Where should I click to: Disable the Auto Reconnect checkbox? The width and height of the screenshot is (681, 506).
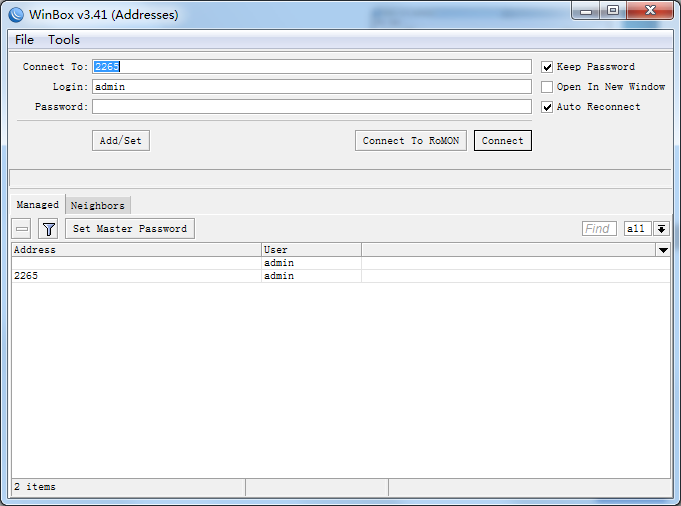pyautogui.click(x=547, y=107)
